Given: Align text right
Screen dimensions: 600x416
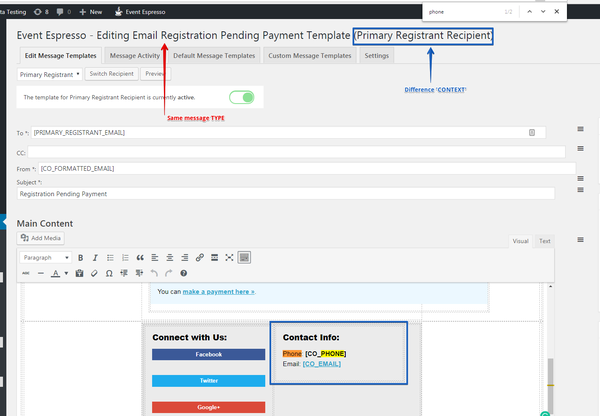Looking at the screenshot, I should pos(184,258).
